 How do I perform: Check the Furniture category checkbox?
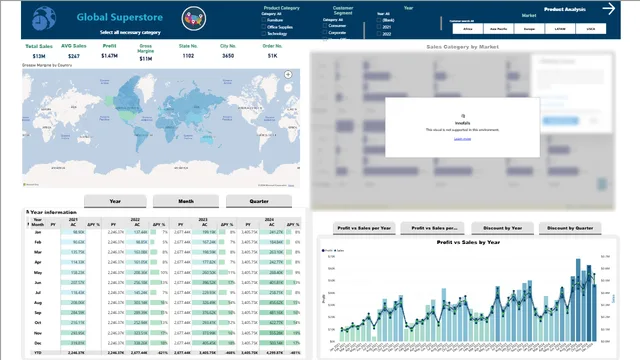pyautogui.click(x=264, y=20)
